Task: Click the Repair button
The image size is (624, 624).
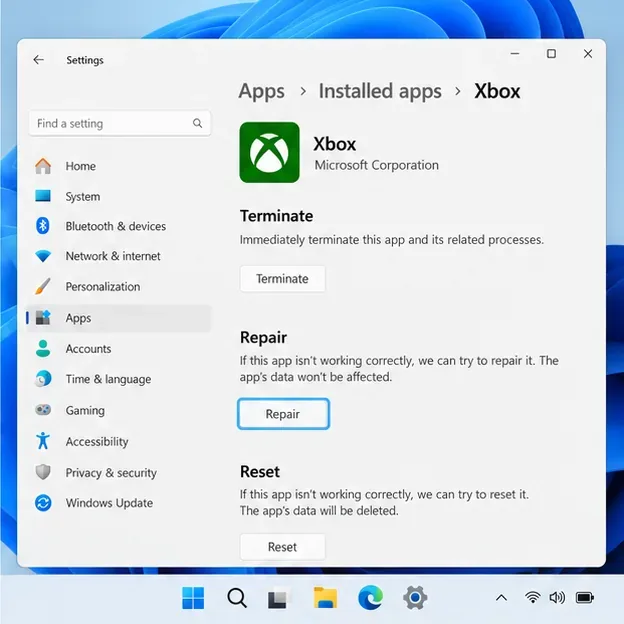Action: click(283, 414)
